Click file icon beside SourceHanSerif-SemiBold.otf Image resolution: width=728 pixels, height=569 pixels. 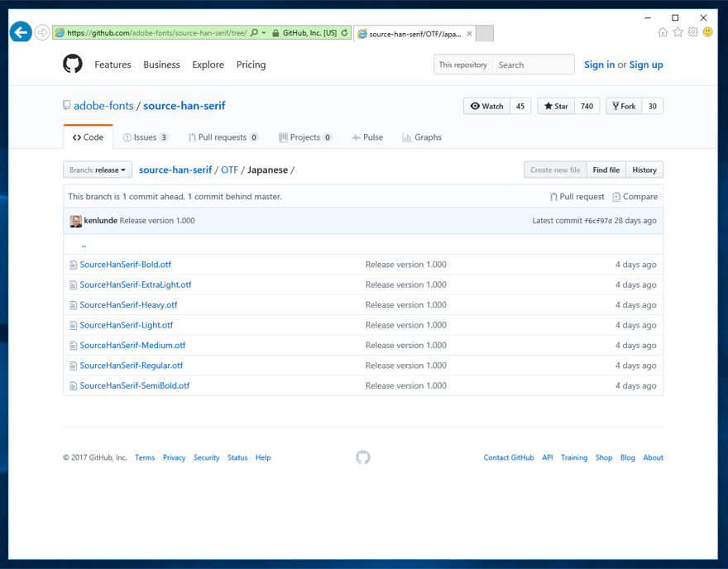(73, 386)
